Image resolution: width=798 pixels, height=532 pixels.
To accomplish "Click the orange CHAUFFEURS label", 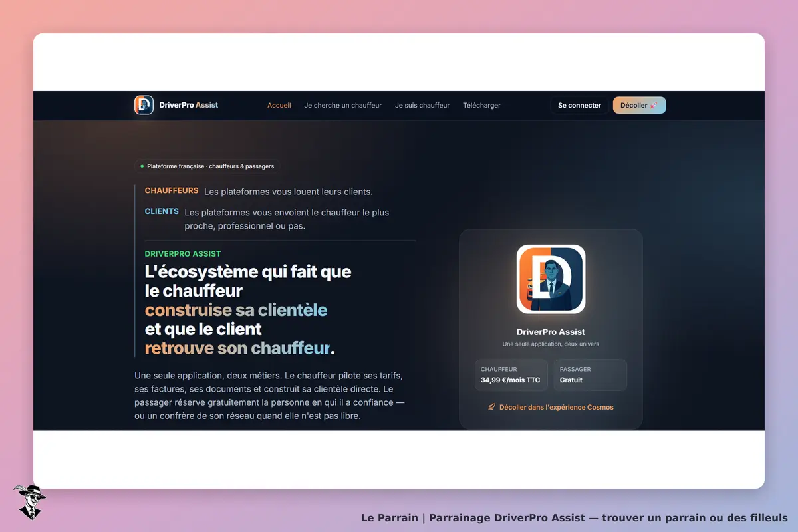I will coord(172,190).
